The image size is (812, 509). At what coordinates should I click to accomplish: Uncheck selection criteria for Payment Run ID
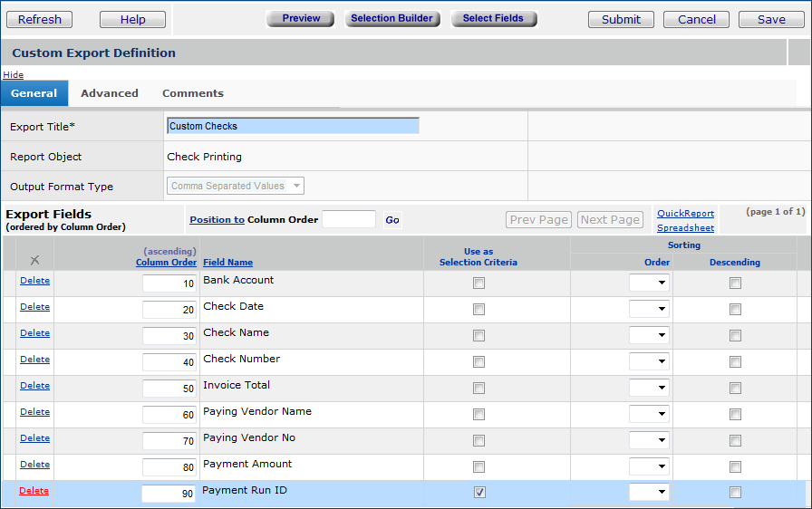[478, 493]
